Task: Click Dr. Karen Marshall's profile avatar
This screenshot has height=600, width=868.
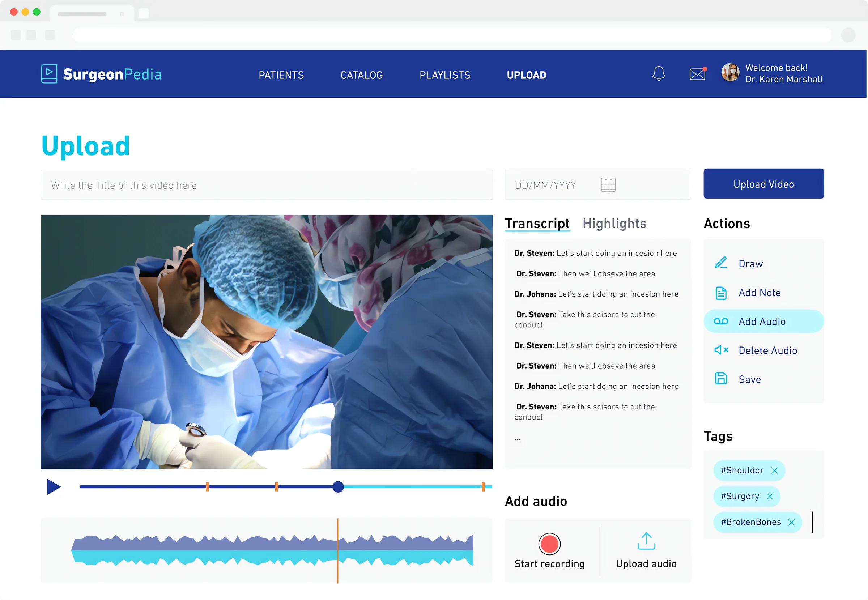Action: pyautogui.click(x=730, y=72)
